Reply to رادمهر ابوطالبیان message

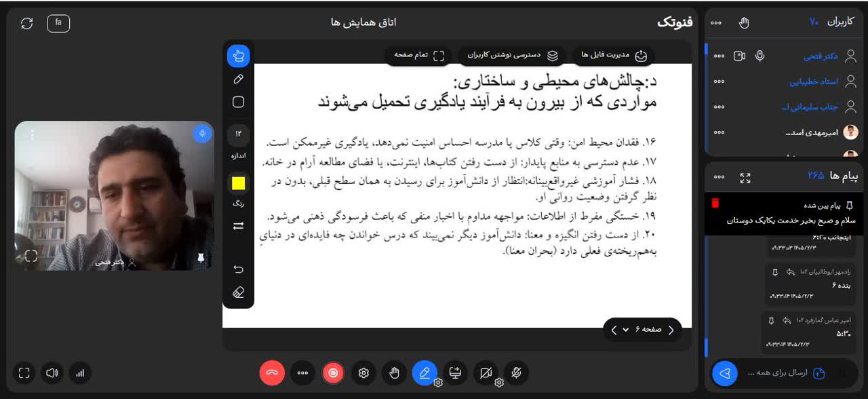pos(790,272)
